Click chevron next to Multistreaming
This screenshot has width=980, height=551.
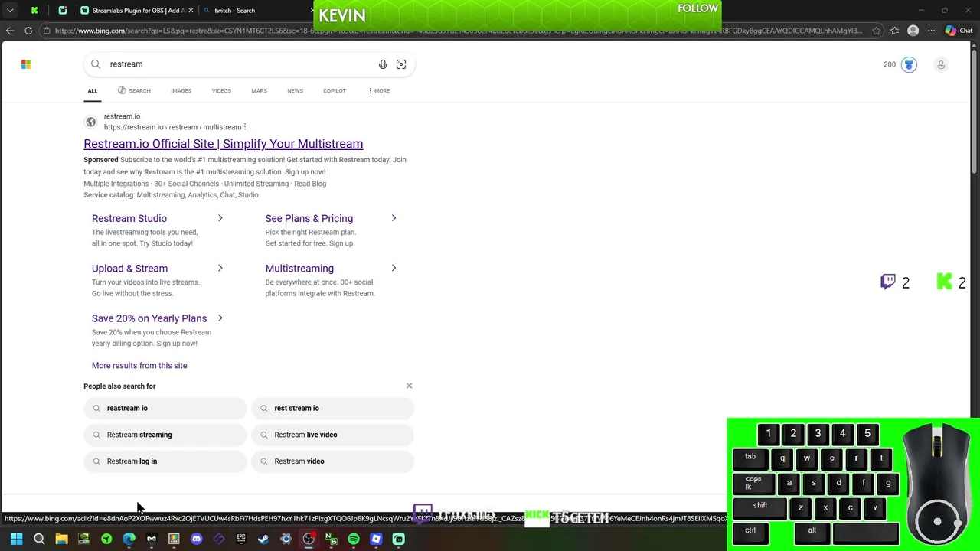pyautogui.click(x=394, y=269)
